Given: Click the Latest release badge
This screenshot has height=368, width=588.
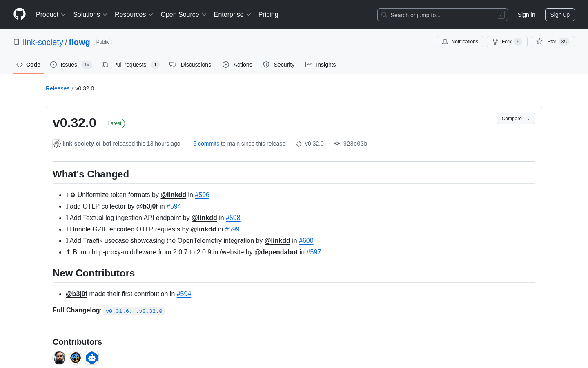Looking at the screenshot, I should pos(115,123).
